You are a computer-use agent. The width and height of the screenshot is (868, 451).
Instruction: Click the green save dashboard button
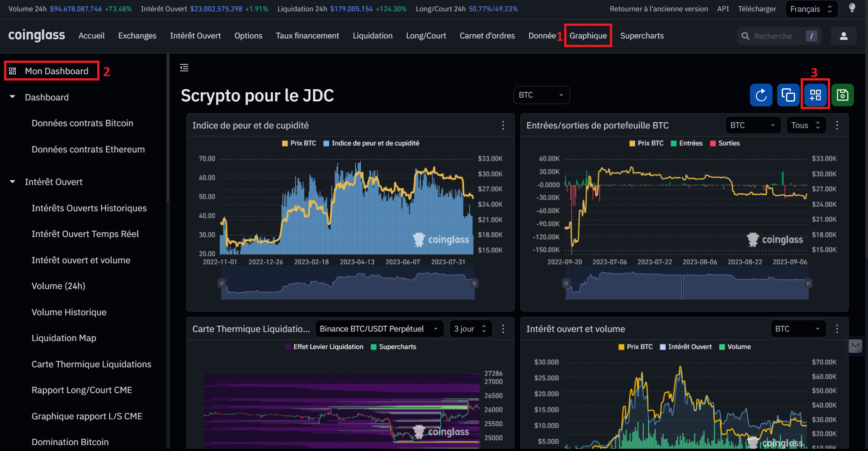843,95
